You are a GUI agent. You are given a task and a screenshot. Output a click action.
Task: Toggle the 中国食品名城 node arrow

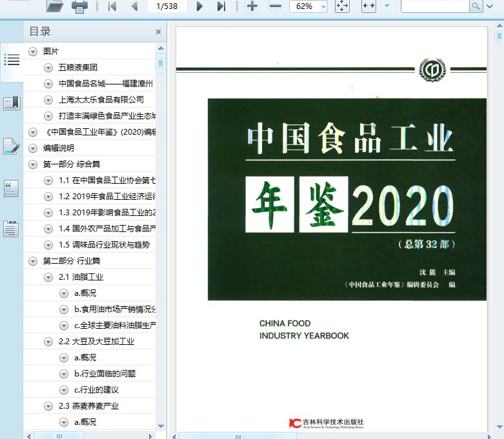pyautogui.click(x=48, y=84)
